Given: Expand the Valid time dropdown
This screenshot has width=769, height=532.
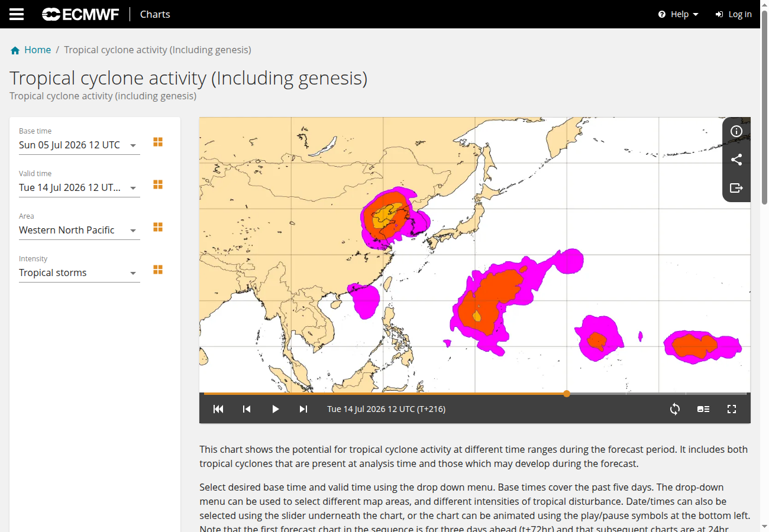Looking at the screenshot, I should coord(79,187).
